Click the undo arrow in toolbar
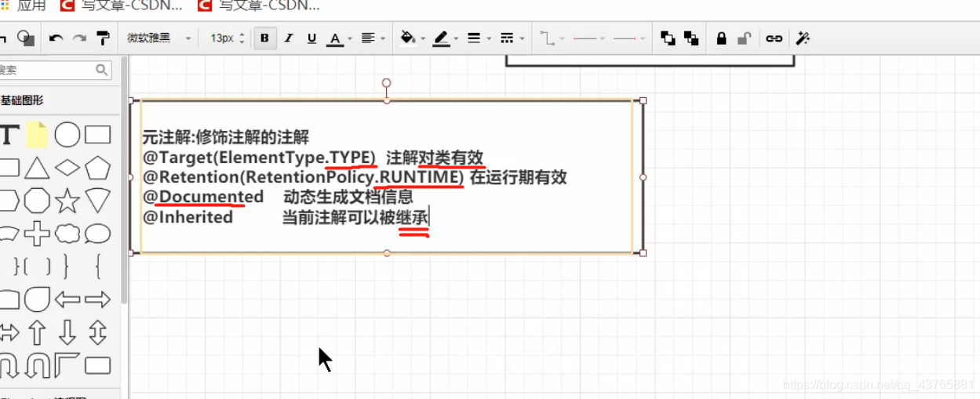This screenshot has width=980, height=399. point(56,38)
